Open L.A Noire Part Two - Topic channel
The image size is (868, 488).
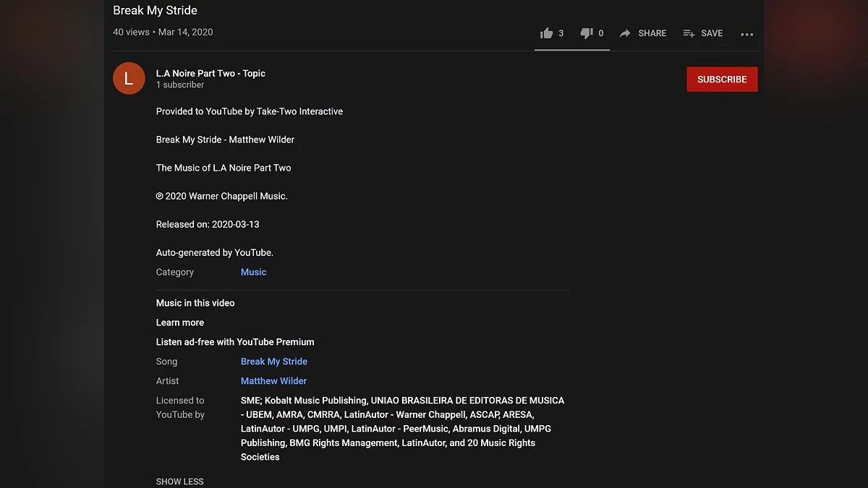(210, 73)
